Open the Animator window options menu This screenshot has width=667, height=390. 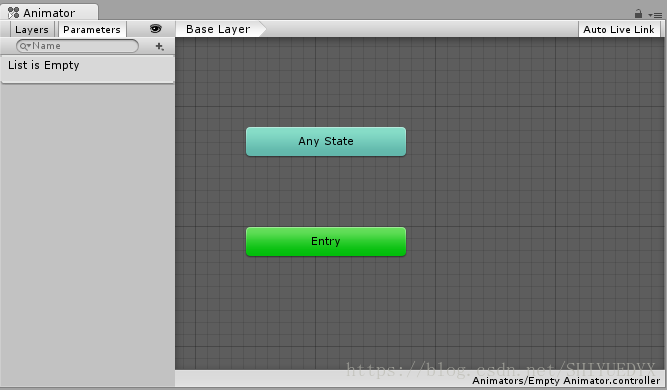pyautogui.click(x=655, y=15)
